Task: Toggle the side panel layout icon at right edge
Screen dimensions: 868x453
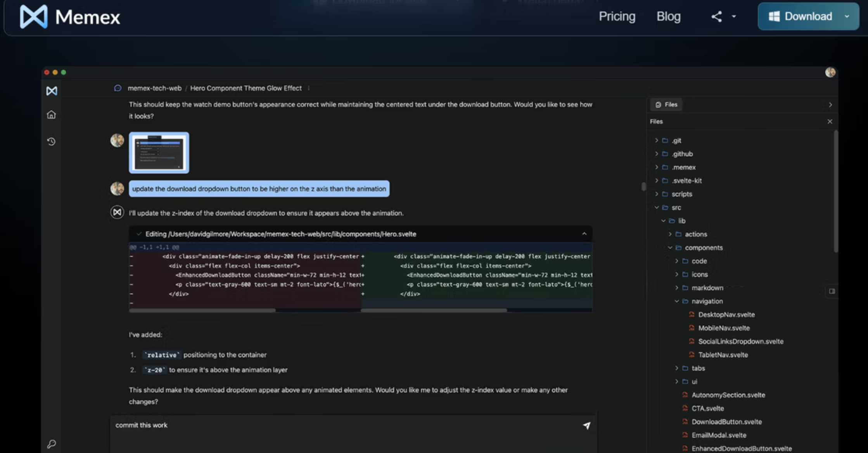Action: coord(832,291)
